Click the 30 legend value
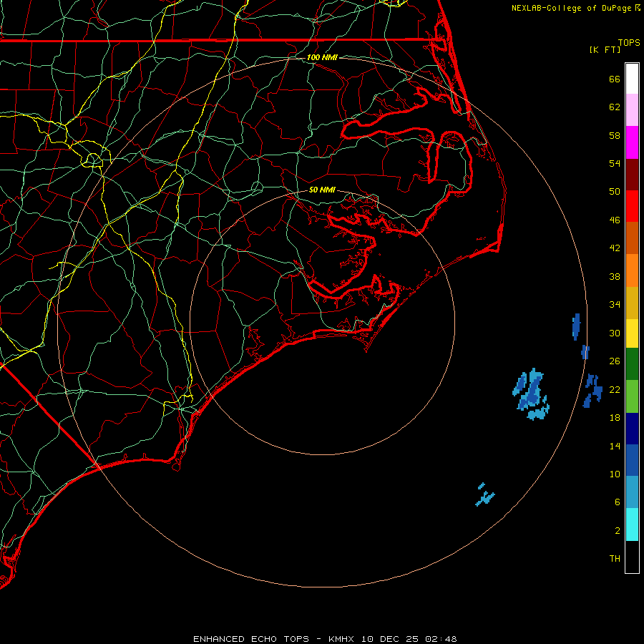Image resolution: width=644 pixels, height=644 pixels. coord(615,333)
